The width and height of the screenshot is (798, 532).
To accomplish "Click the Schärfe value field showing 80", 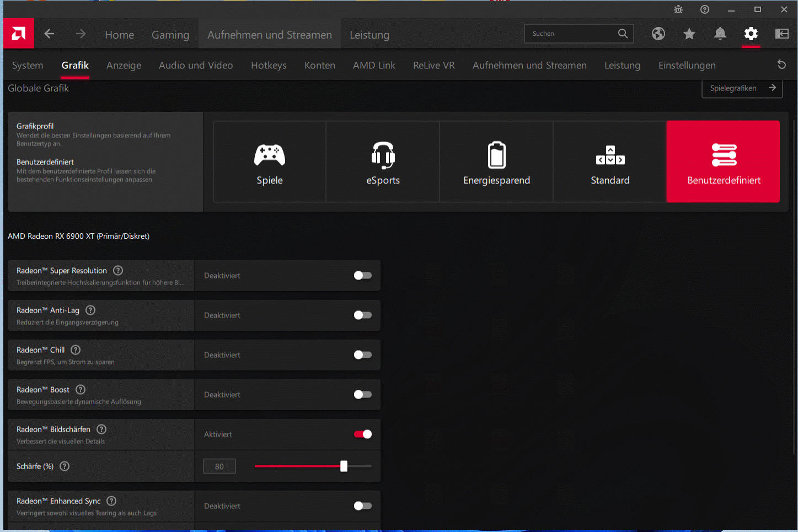I will (219, 466).
